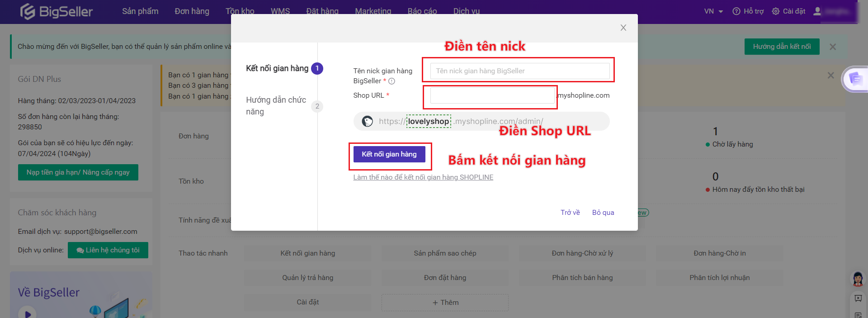
Task: Open the Tồn kho menu
Action: (240, 11)
